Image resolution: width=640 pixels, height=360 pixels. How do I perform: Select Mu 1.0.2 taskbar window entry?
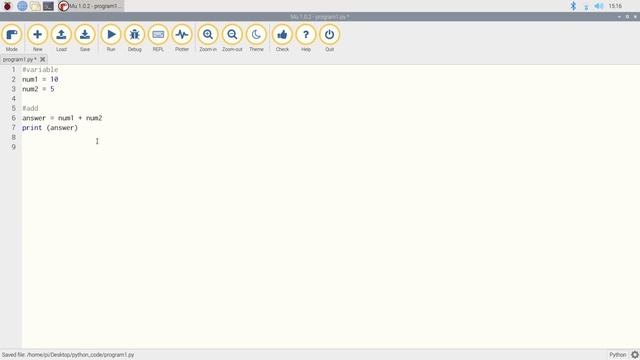[90, 6]
